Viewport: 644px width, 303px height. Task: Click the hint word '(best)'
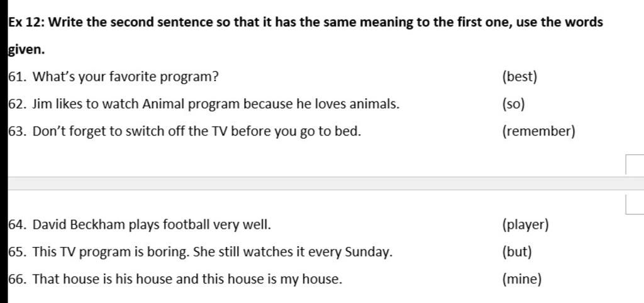pos(519,77)
